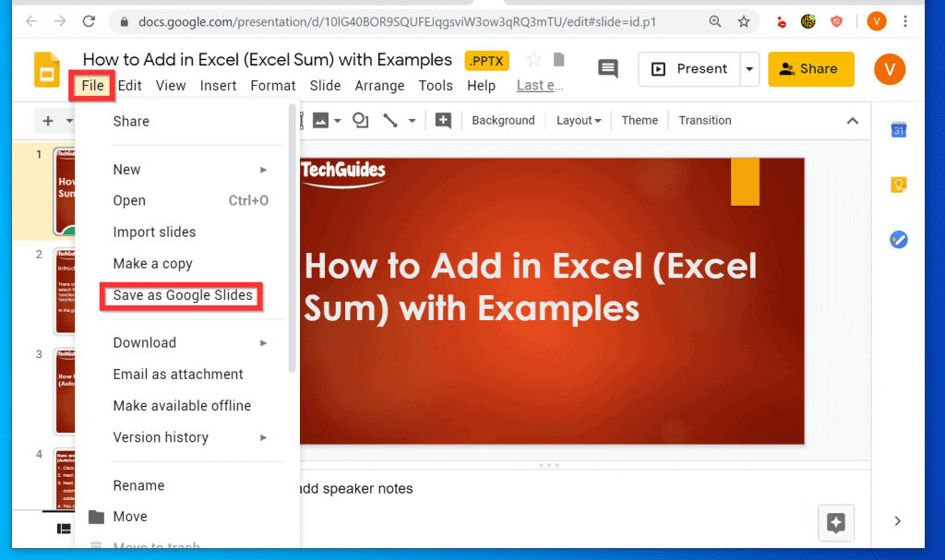Open Layout dropdown
This screenshot has height=560, width=945.
click(x=579, y=121)
